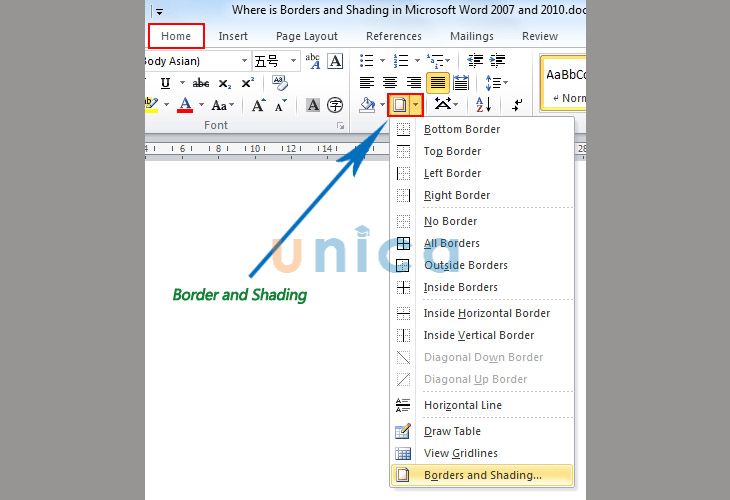
Task: Click the Asian Layout icon
Action: pos(443,104)
